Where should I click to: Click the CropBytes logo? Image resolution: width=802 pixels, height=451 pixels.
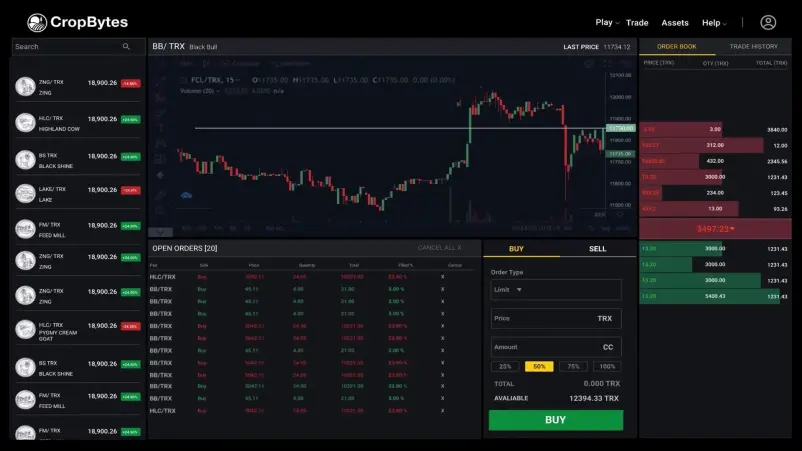point(77,22)
